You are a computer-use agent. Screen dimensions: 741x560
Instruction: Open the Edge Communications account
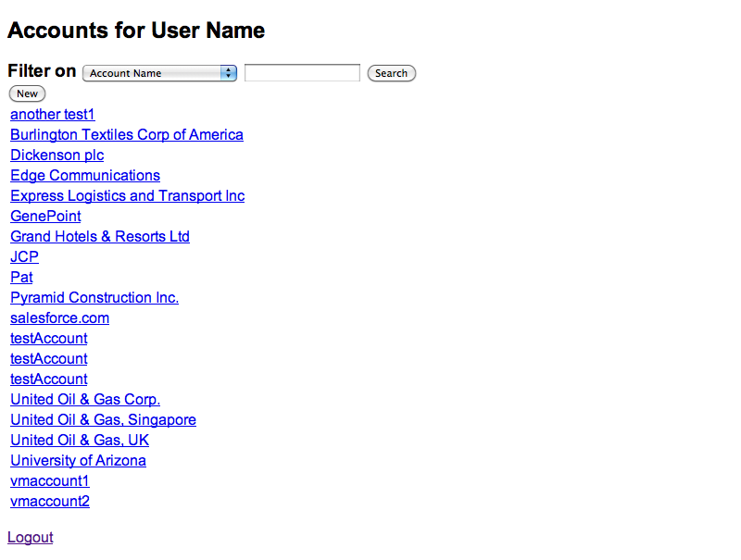pos(85,175)
